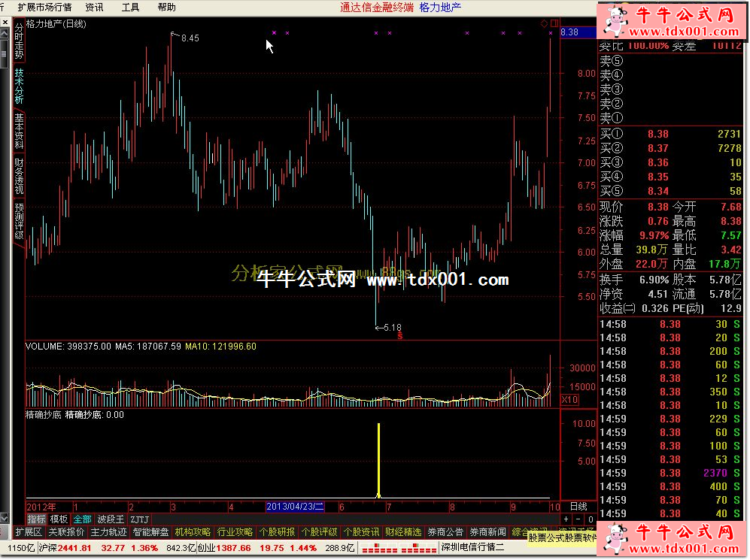Viewport: 750px width, 560px height.
Task: Open the 扩展区 bottom tab
Action: (29, 532)
